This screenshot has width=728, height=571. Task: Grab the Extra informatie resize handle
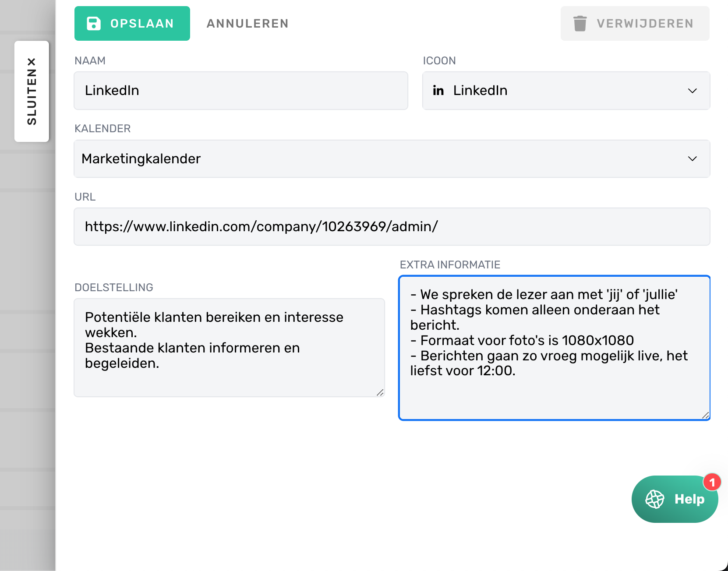pyautogui.click(x=705, y=415)
